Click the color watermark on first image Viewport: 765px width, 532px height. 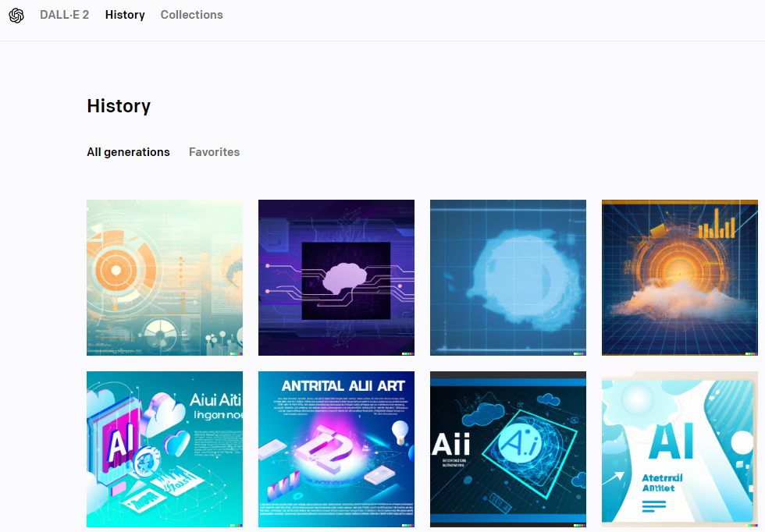point(236,353)
